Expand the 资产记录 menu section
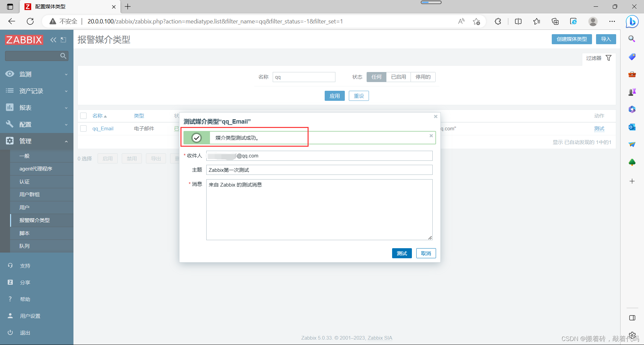The height and width of the screenshot is (345, 644). pyautogui.click(x=37, y=91)
